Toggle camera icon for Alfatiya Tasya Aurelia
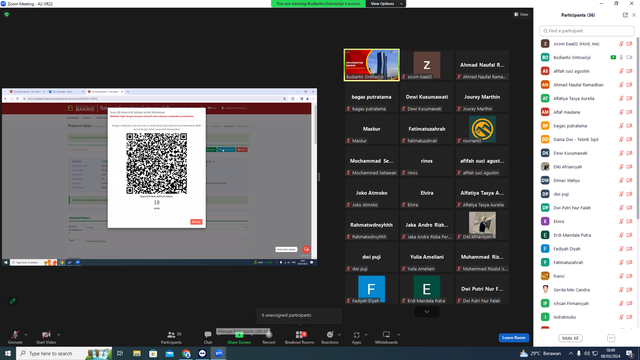 pyautogui.click(x=629, y=98)
